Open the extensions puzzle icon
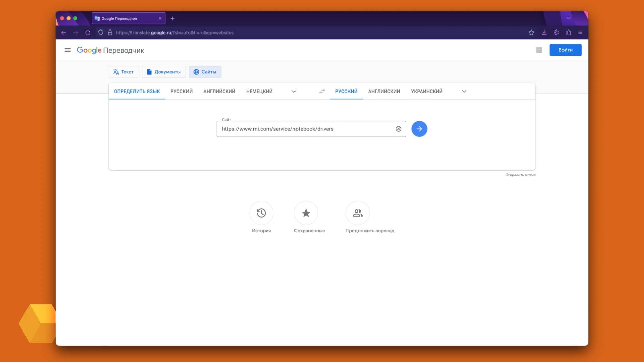This screenshot has height=362, width=644. click(x=569, y=33)
